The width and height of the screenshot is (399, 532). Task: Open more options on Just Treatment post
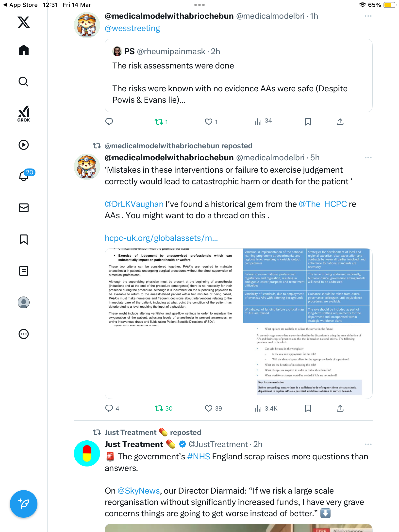[368, 444]
